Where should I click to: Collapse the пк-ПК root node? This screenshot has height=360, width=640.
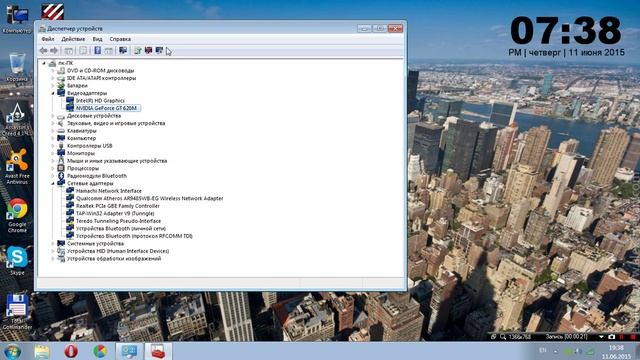click(x=44, y=63)
